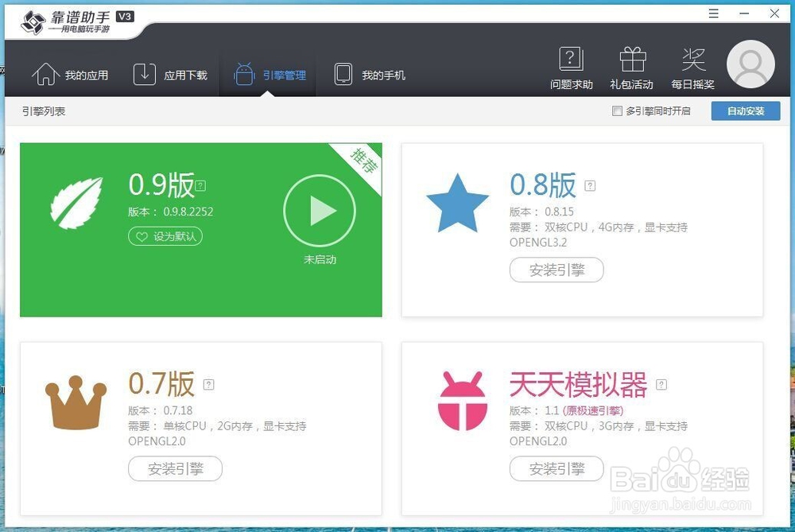Click the crown icon of 0.7版
The width and height of the screenshot is (795, 532).
click(76, 402)
